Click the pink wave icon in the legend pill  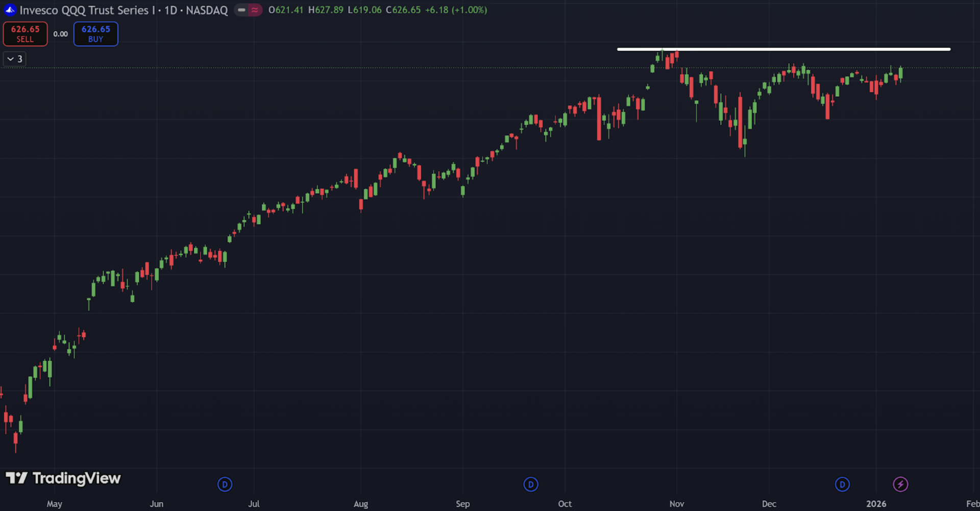tap(254, 9)
